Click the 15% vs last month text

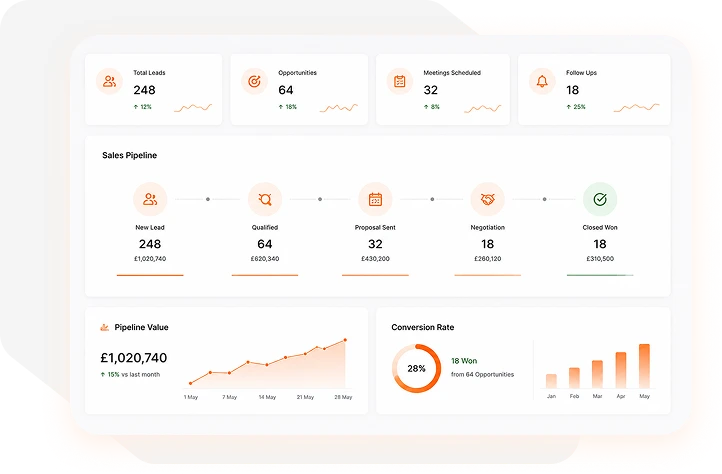(x=130, y=375)
